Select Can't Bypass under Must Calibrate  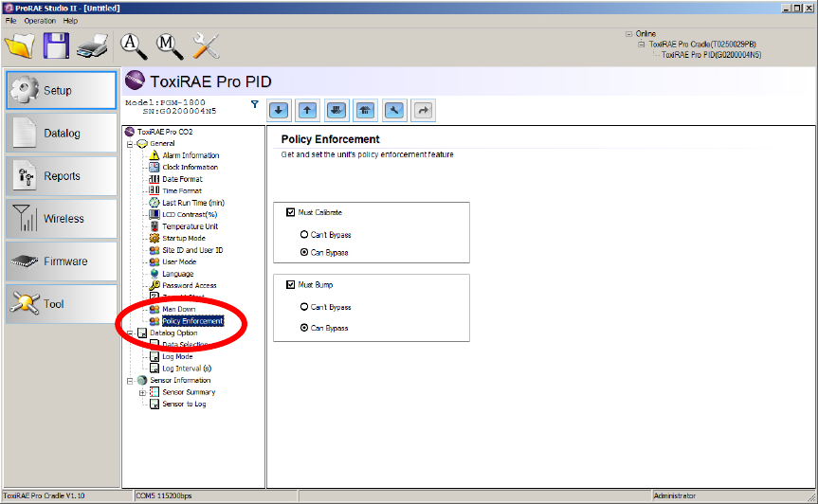tap(304, 235)
